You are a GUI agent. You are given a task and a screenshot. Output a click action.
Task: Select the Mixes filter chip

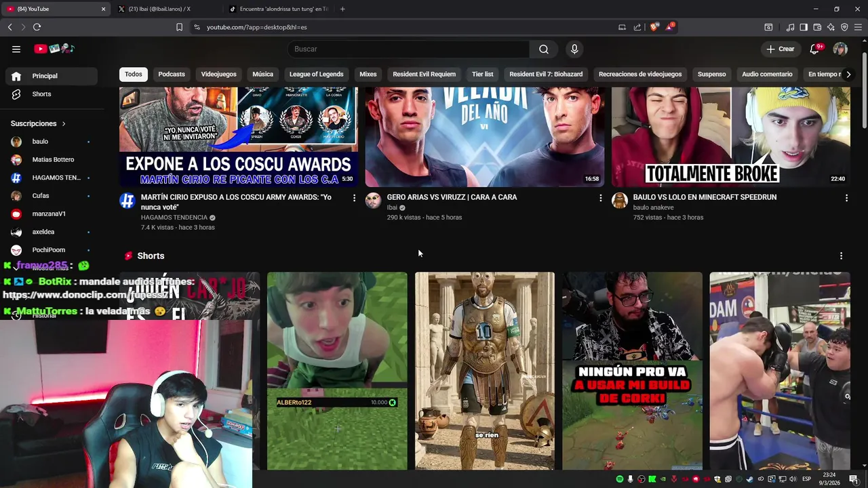[x=368, y=74]
